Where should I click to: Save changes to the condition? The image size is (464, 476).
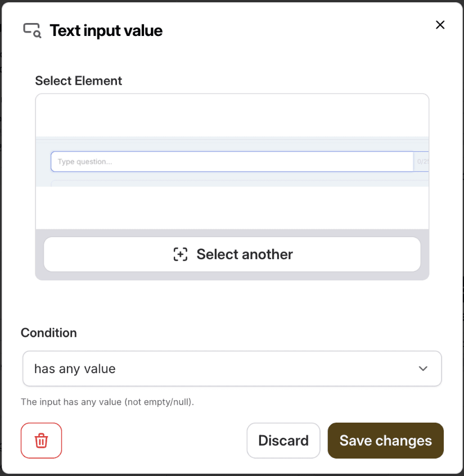[x=385, y=441]
